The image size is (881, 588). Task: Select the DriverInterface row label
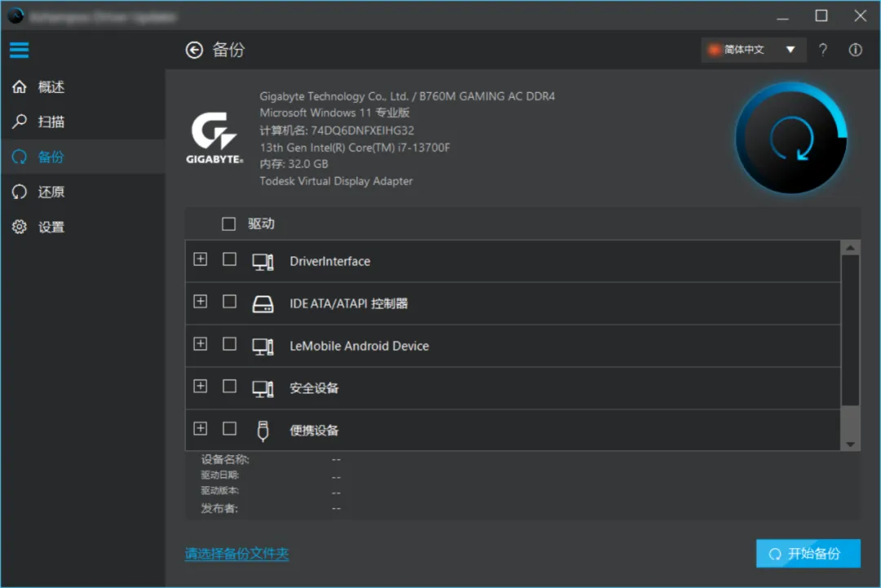(330, 262)
